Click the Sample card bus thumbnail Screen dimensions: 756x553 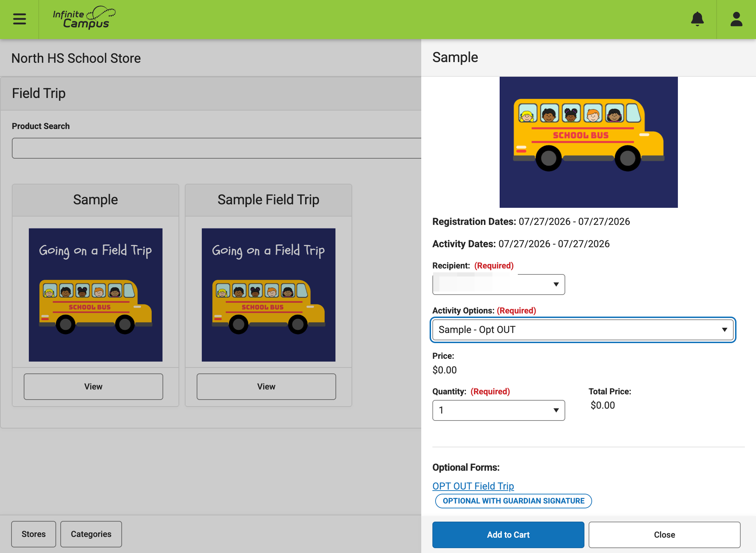pyautogui.click(x=96, y=295)
